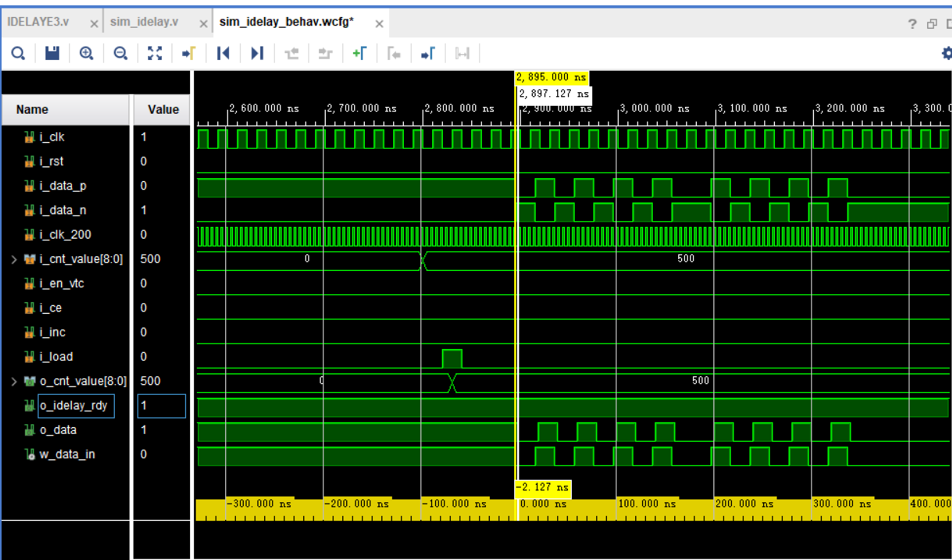Toggle selection of the o_idelay_rdy value field
952x560 pixels.
pyautogui.click(x=161, y=406)
